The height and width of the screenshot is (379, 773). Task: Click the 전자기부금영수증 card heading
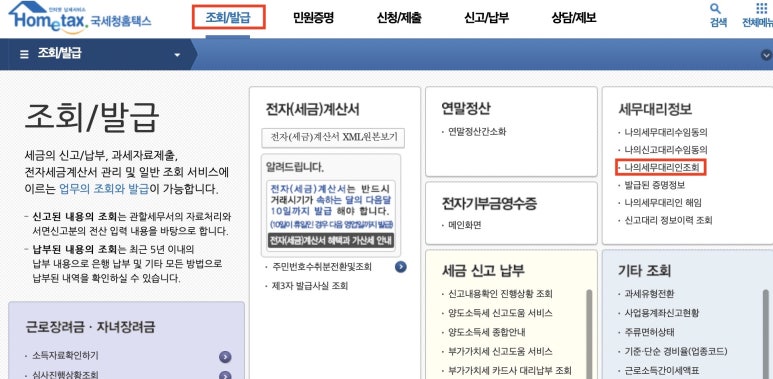click(x=489, y=203)
